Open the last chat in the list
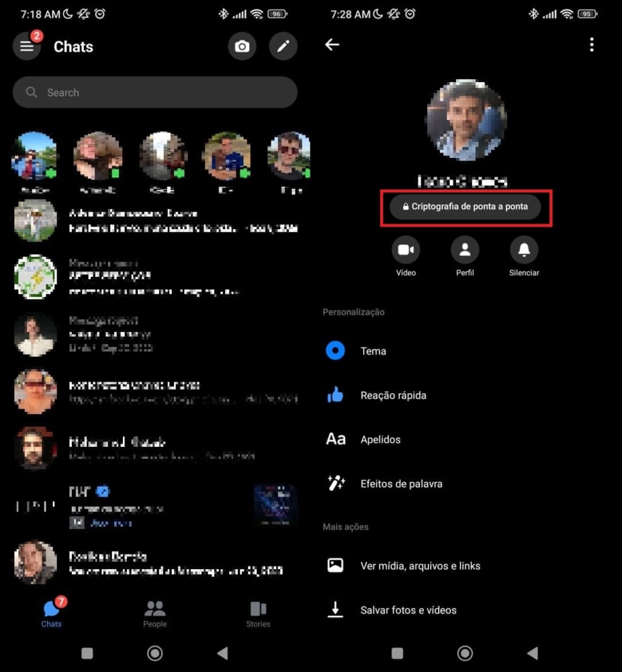 tap(154, 562)
